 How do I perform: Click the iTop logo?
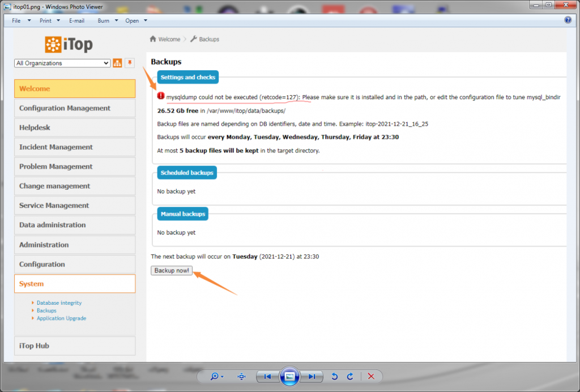pyautogui.click(x=69, y=44)
